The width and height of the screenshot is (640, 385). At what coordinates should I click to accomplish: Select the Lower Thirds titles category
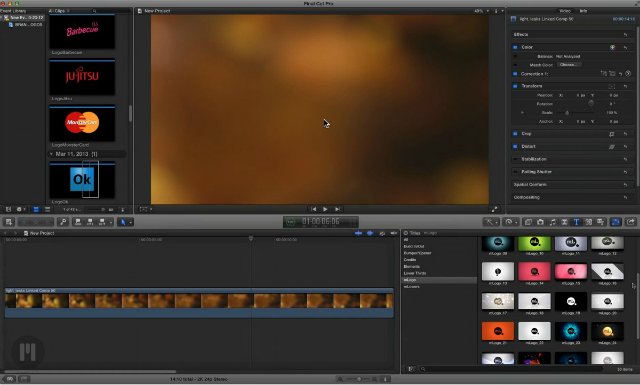point(415,273)
